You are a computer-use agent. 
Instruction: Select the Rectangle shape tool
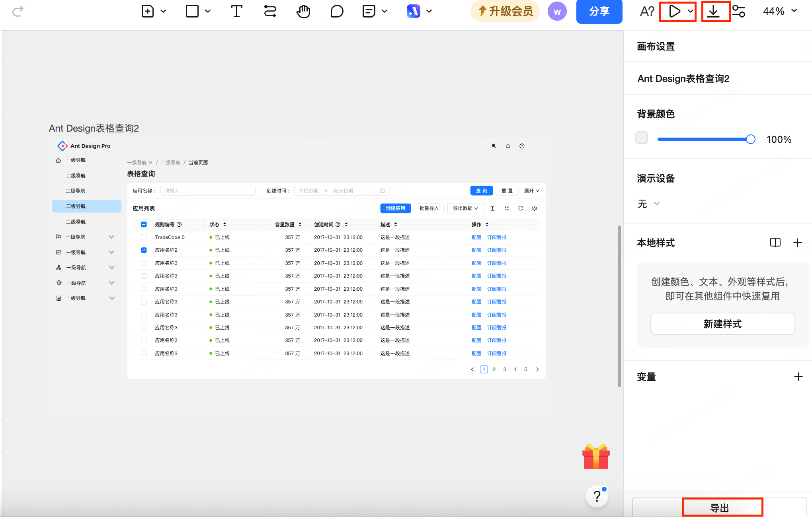192,11
